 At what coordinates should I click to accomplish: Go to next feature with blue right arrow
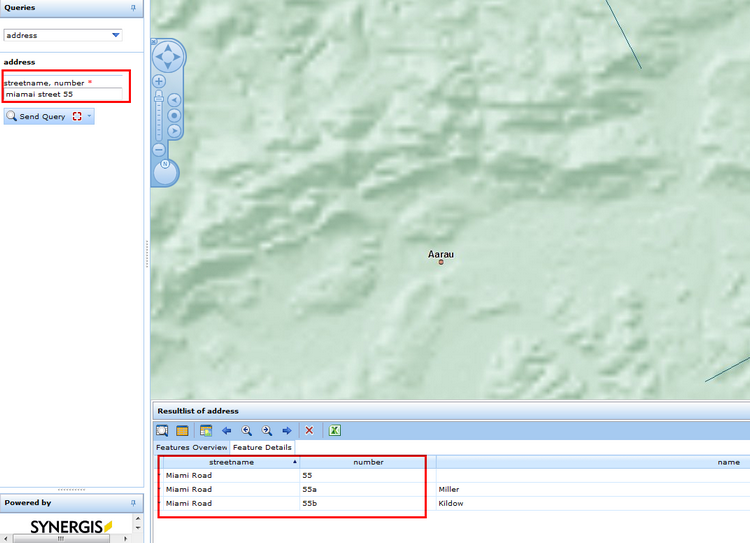[x=287, y=431]
